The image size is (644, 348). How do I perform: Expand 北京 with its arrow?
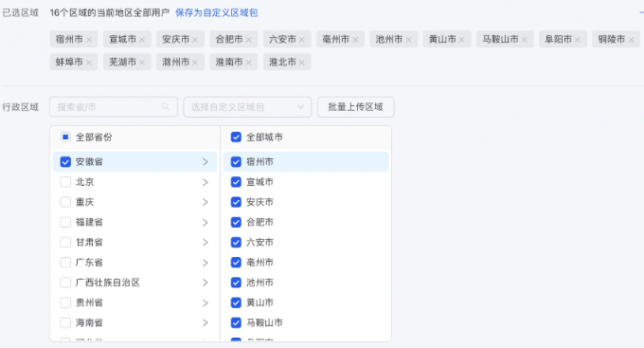pyautogui.click(x=206, y=182)
